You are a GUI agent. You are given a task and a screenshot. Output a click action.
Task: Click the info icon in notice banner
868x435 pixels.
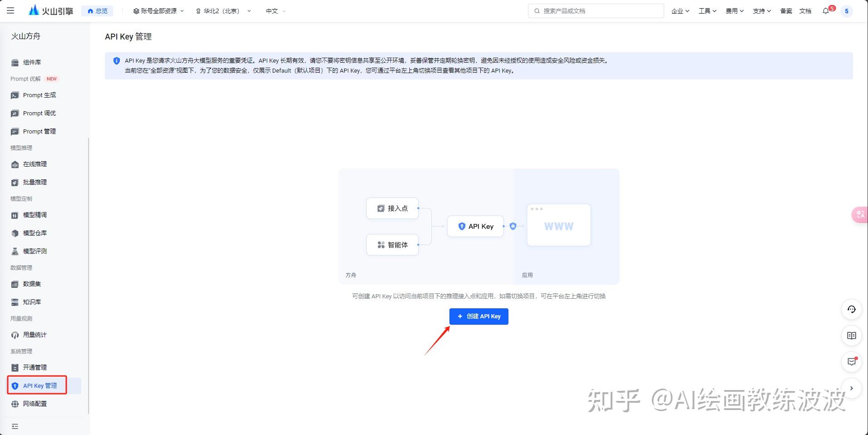coord(116,60)
